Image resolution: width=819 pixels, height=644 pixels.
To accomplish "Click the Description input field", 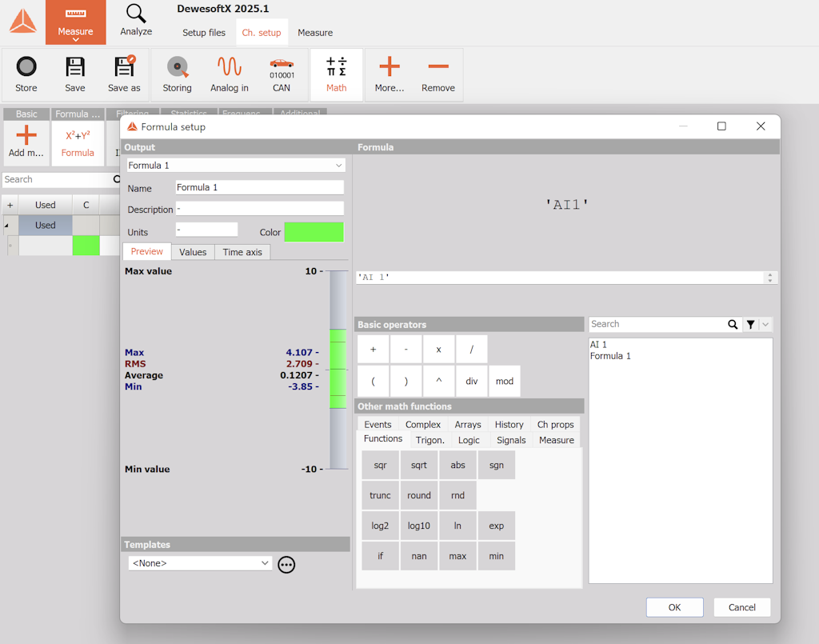I will (x=260, y=209).
